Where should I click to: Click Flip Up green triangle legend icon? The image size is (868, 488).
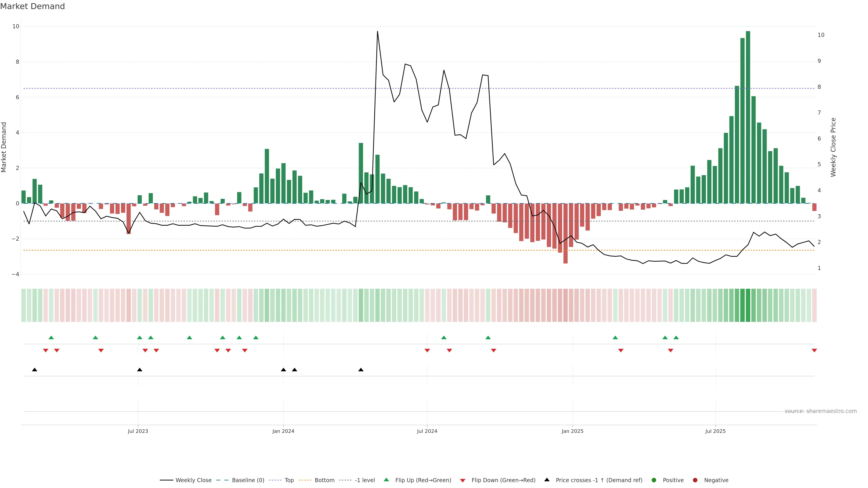pyautogui.click(x=387, y=480)
